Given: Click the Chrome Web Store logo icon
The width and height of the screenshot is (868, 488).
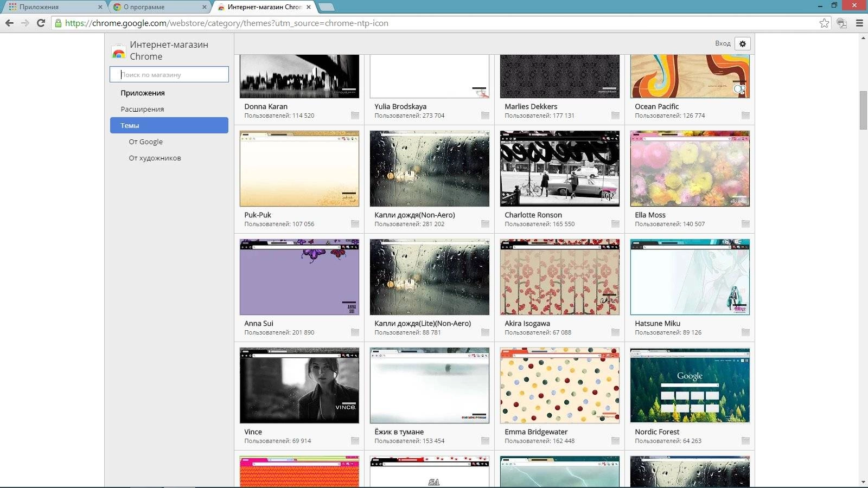Looking at the screenshot, I should pos(118,51).
